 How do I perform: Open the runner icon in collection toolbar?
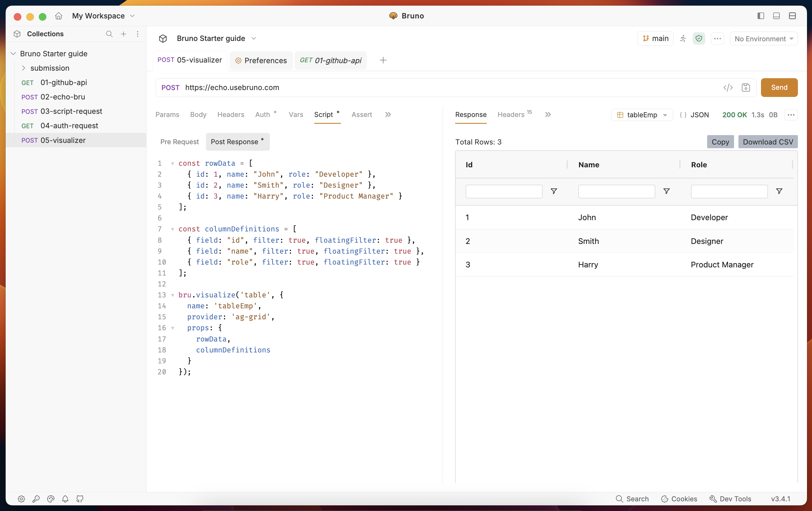pyautogui.click(x=683, y=39)
